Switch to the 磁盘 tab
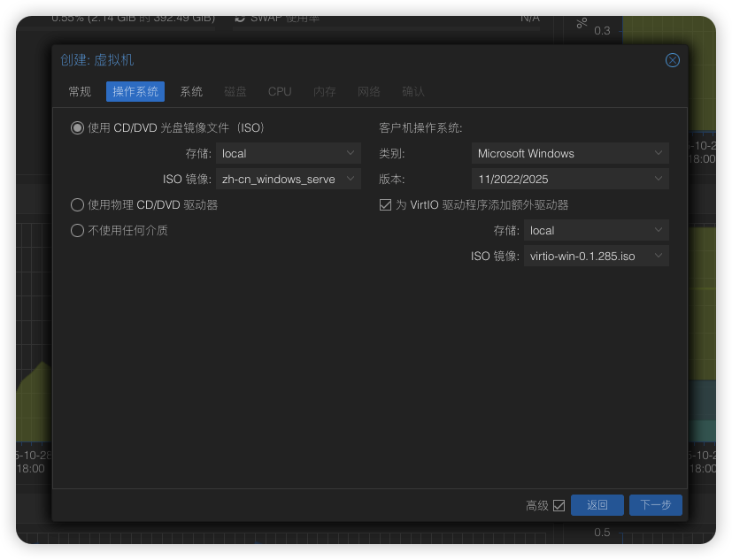732x560 pixels. click(x=235, y=91)
